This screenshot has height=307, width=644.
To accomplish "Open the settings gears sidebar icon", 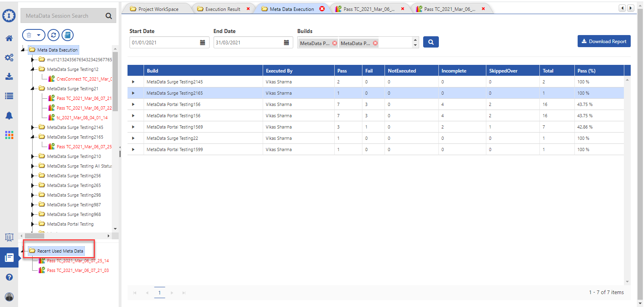I will [9, 58].
